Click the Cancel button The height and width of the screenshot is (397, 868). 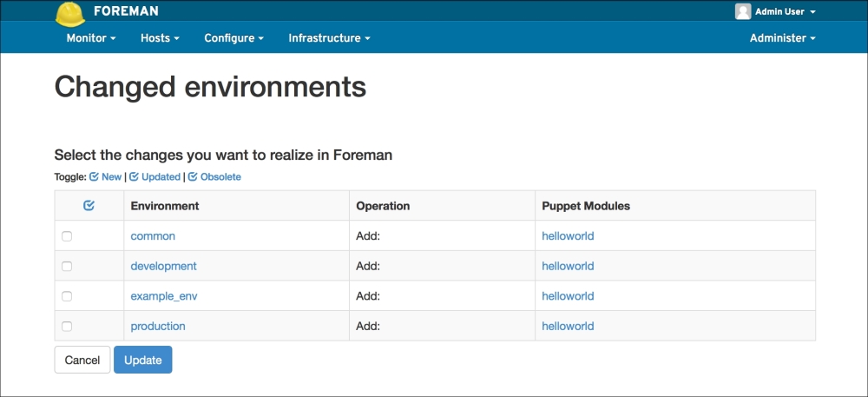[82, 360]
